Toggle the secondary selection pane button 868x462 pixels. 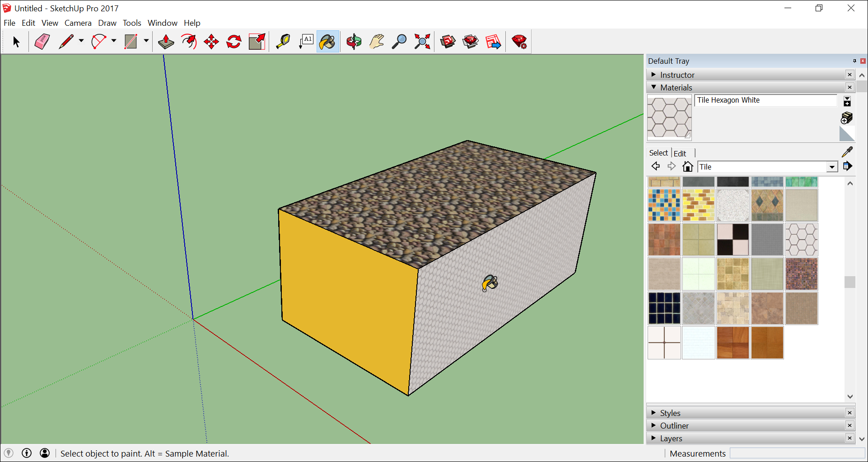coord(847,101)
